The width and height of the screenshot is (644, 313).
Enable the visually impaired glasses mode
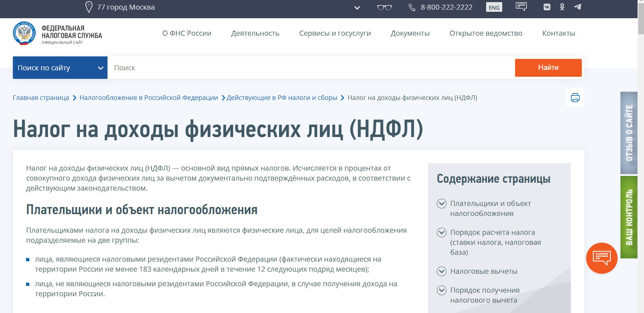(384, 7)
